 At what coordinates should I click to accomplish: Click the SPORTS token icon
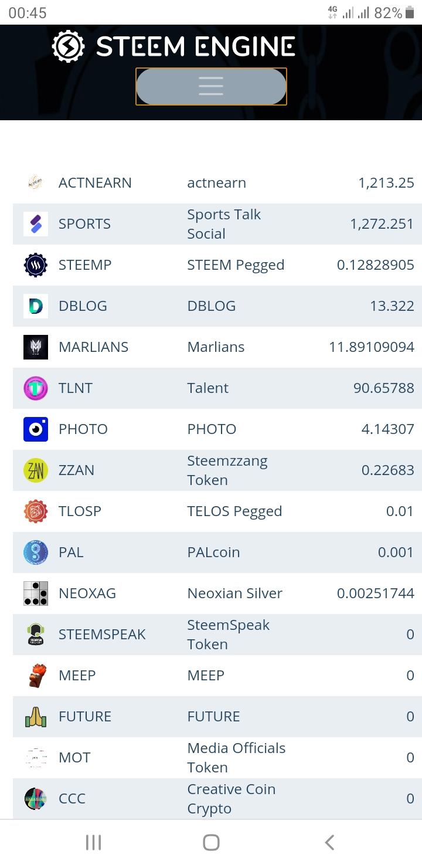(36, 224)
